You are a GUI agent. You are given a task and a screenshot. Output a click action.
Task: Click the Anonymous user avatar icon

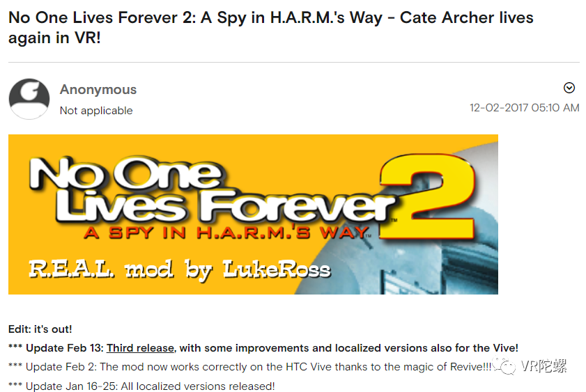click(x=29, y=99)
